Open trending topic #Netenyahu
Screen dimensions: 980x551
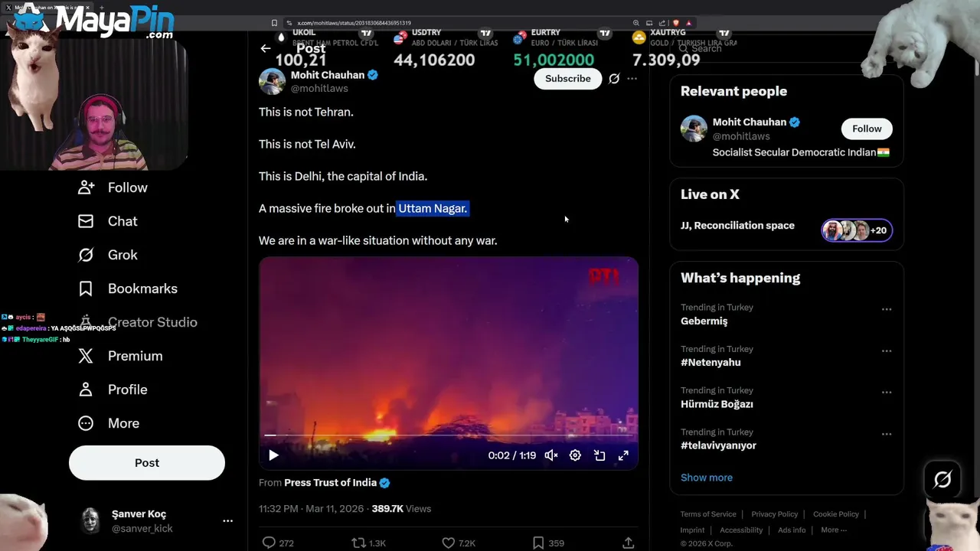point(710,363)
